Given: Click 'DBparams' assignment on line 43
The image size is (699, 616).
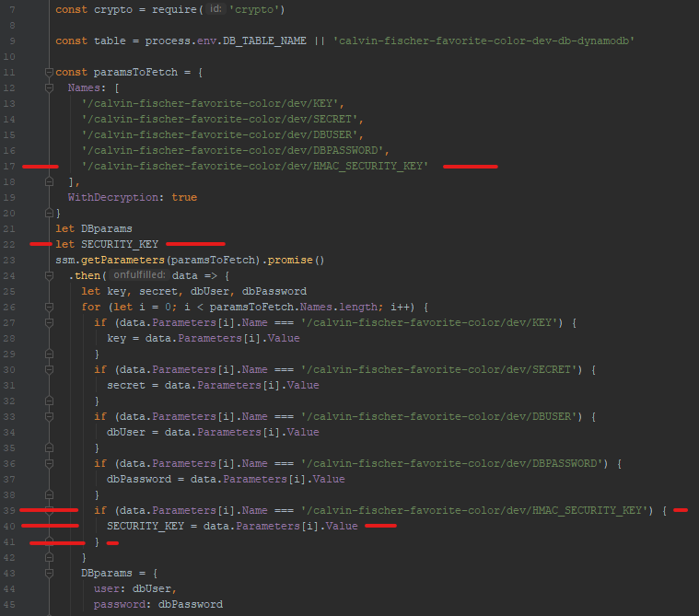Looking at the screenshot, I should (x=107, y=574).
